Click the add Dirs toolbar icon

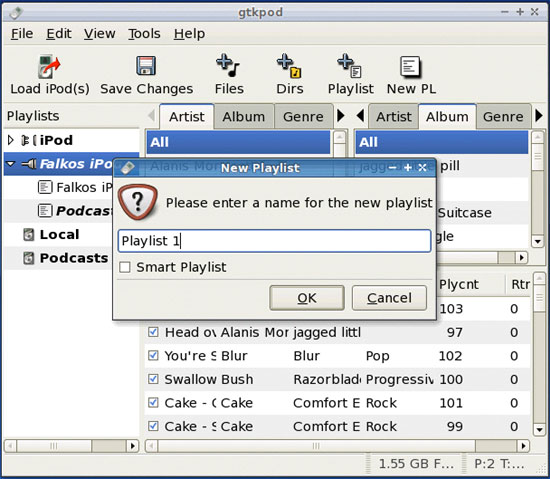pos(289,66)
